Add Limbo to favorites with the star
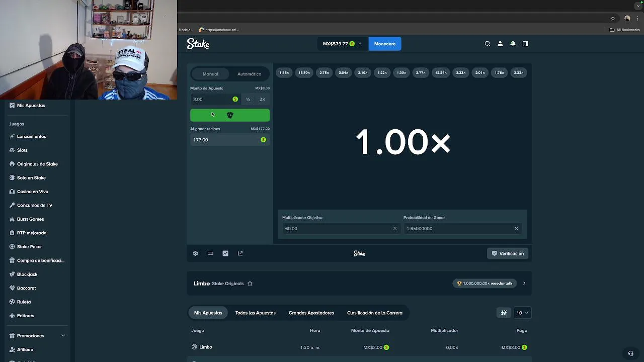 click(250, 284)
